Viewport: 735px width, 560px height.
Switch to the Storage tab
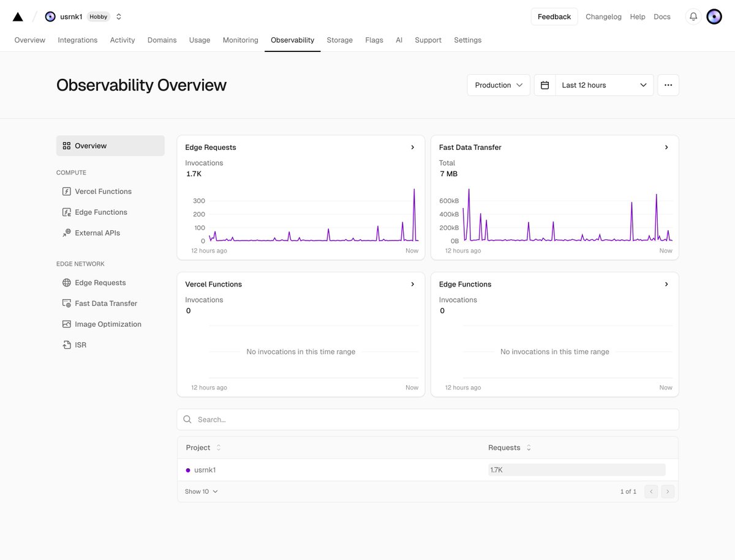340,40
